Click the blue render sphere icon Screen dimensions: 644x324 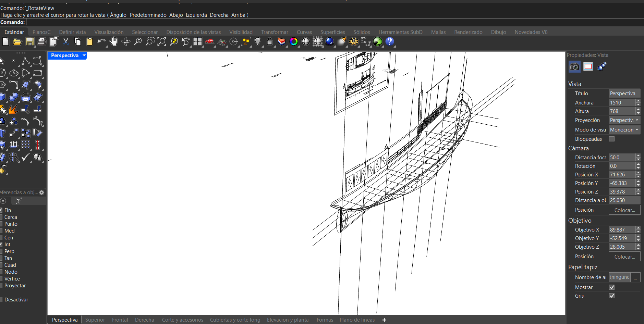(x=330, y=42)
